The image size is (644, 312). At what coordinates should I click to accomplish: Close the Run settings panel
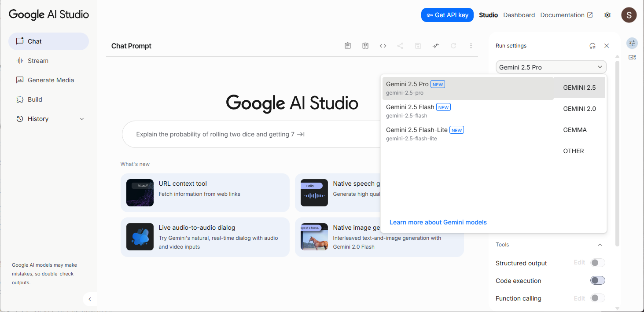(x=607, y=46)
